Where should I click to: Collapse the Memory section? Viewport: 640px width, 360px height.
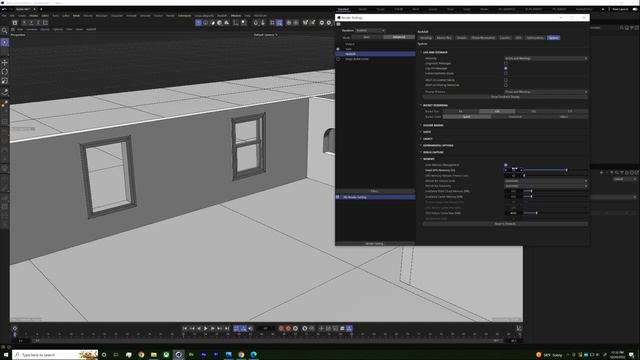421,159
